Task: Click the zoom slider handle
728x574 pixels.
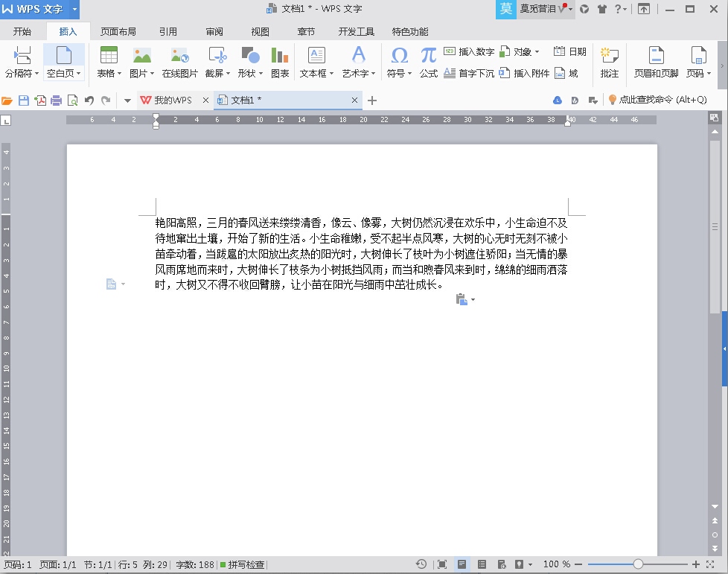Action: tap(638, 565)
